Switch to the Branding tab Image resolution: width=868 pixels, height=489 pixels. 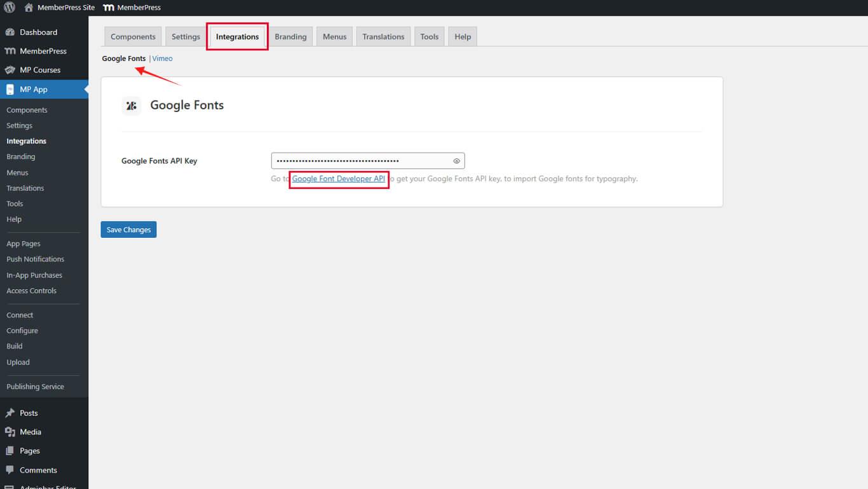tap(290, 37)
